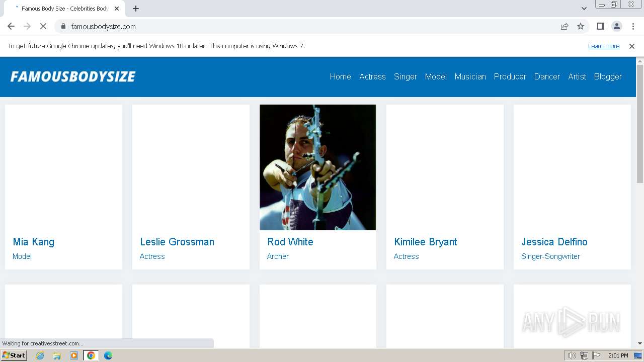Open the Singer category

click(x=406, y=76)
